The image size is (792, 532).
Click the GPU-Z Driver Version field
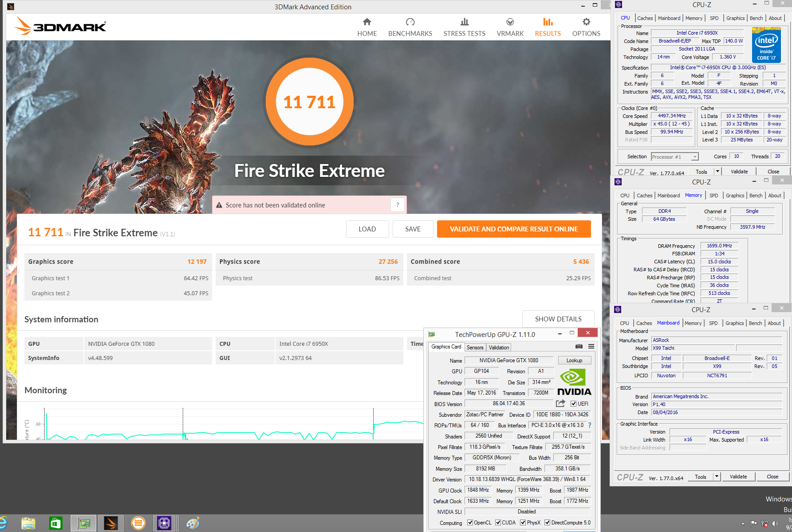click(x=527, y=479)
